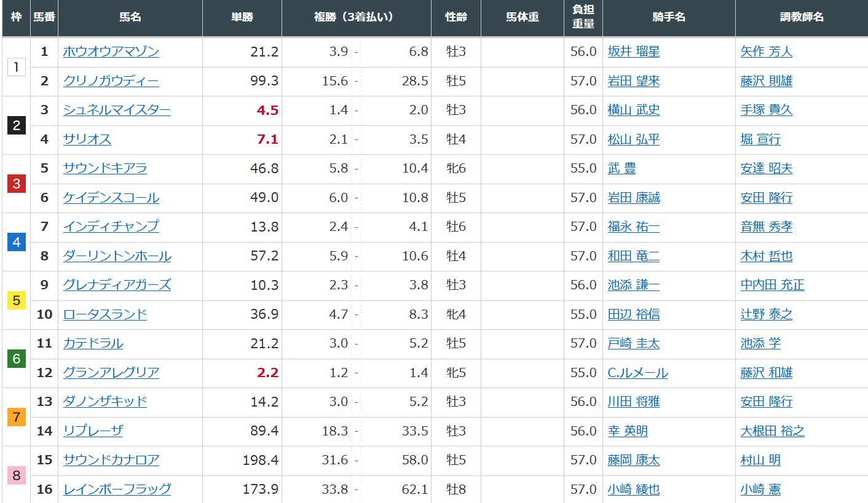Open the サリオス horse page
This screenshot has width=868, height=503.
tap(87, 139)
